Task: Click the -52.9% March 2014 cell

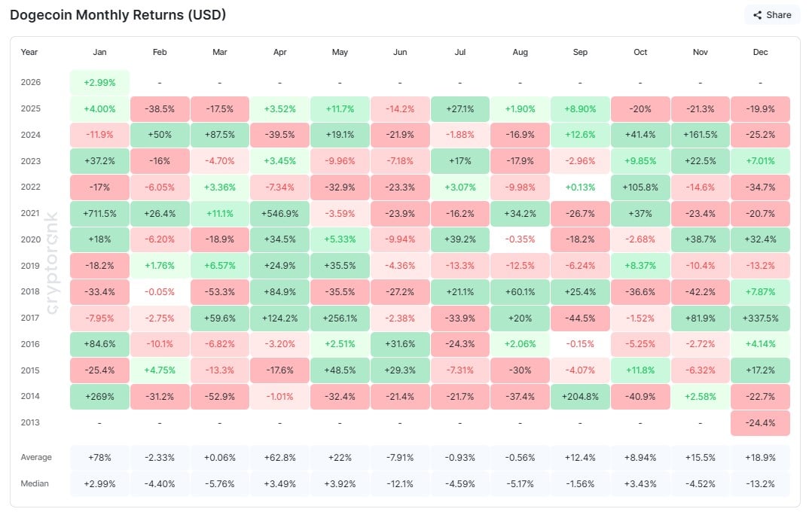Action: point(219,396)
